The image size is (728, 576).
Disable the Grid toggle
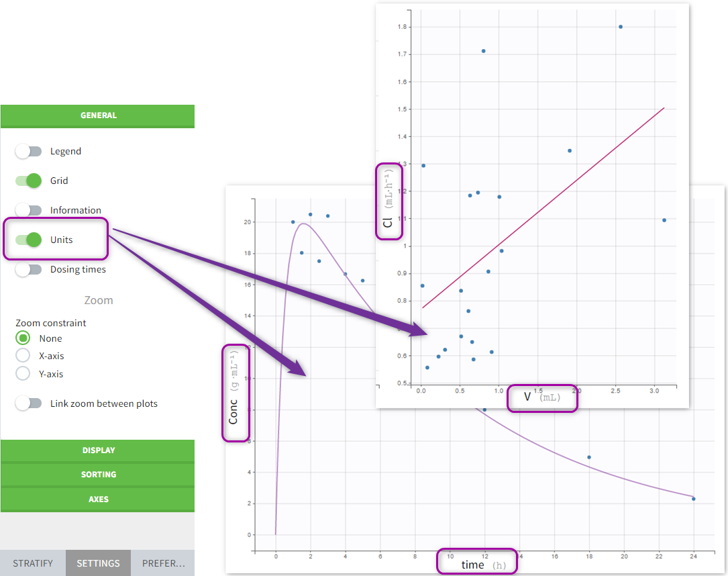click(x=29, y=181)
